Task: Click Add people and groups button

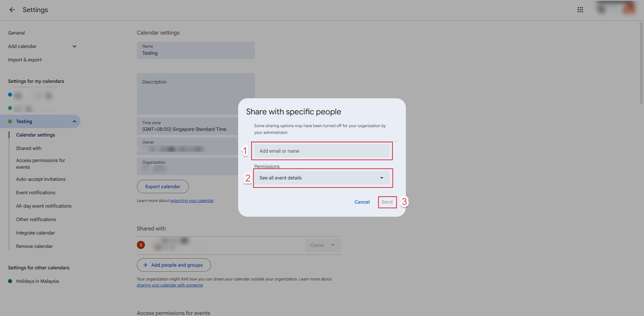Action: tap(173, 265)
